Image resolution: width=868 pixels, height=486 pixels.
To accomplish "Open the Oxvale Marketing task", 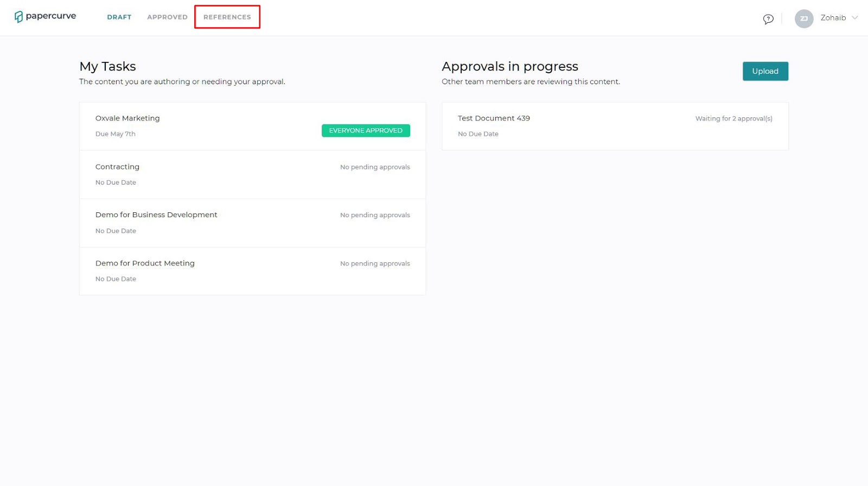I will pyautogui.click(x=252, y=126).
